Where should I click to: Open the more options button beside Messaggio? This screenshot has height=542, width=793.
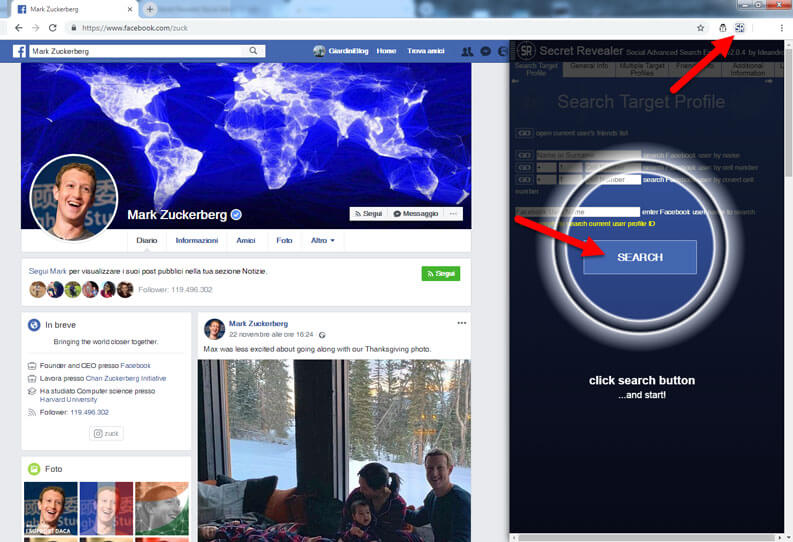click(453, 214)
